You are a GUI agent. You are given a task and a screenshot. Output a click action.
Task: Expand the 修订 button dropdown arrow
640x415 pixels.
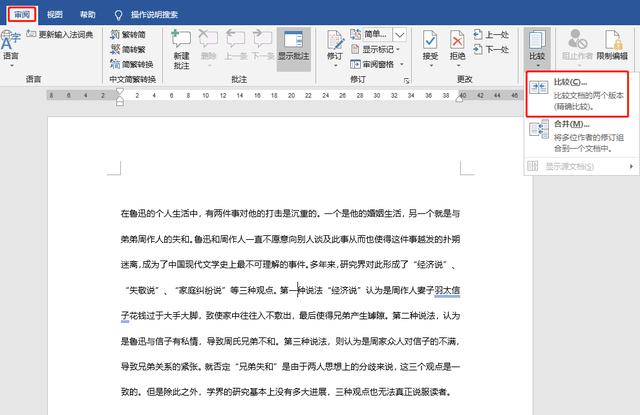pos(335,65)
